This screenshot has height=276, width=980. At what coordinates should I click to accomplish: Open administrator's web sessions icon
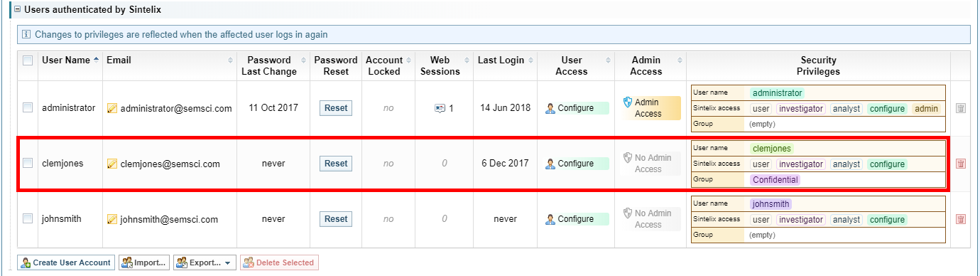(x=440, y=108)
